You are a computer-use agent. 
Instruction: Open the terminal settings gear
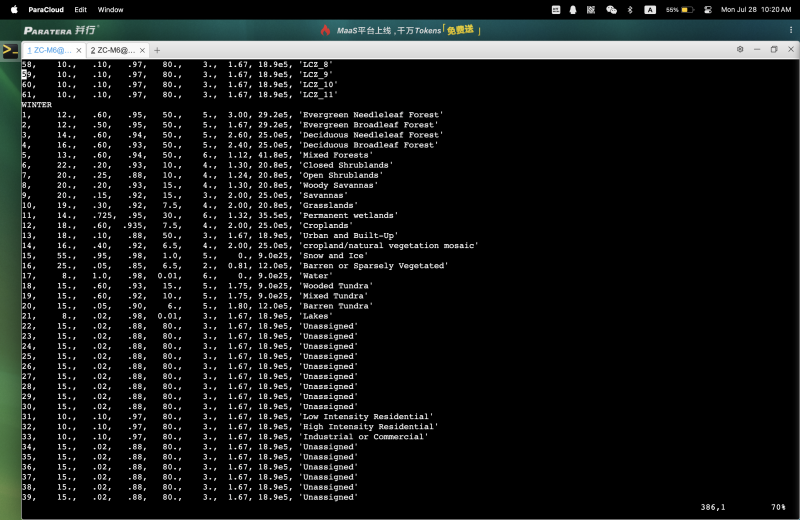click(740, 49)
